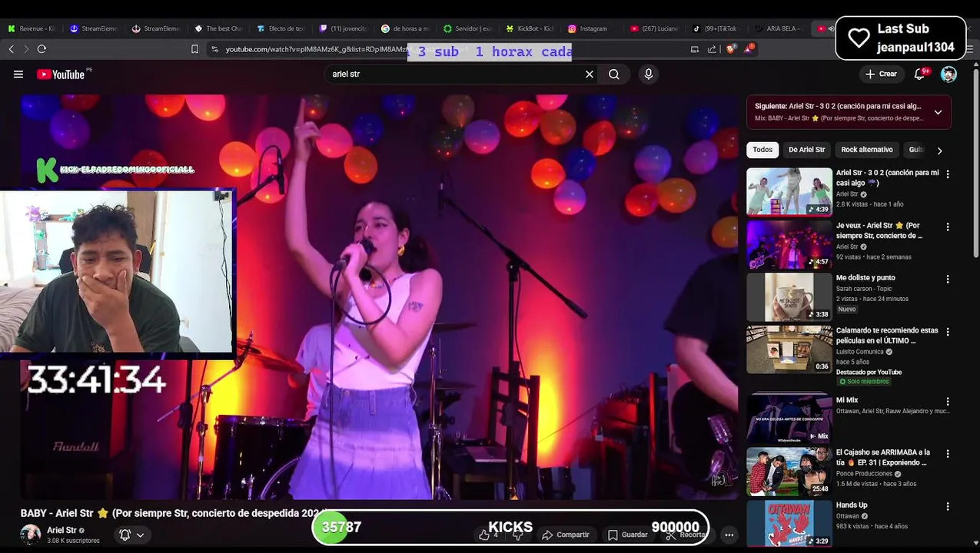Open more actions three-dot button under video

(x=729, y=535)
